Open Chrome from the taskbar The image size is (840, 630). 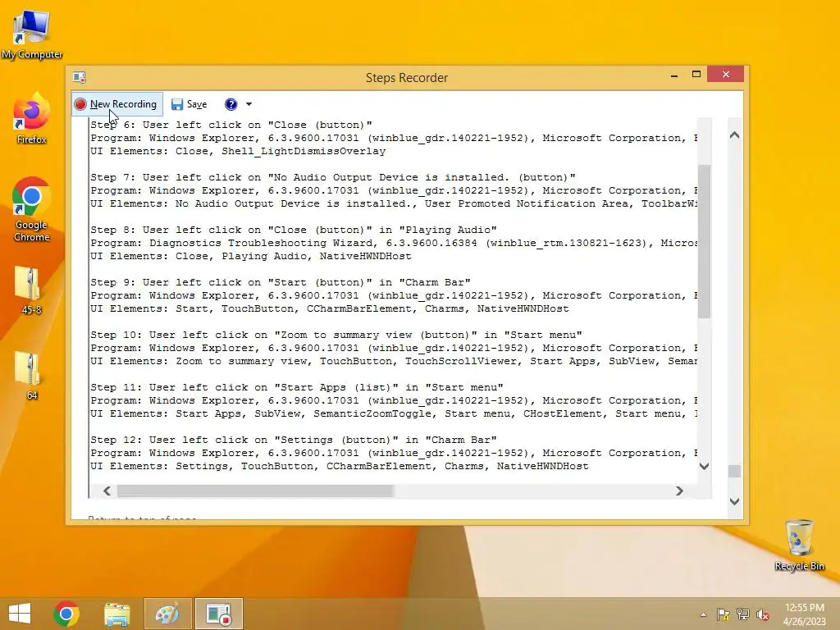66,614
